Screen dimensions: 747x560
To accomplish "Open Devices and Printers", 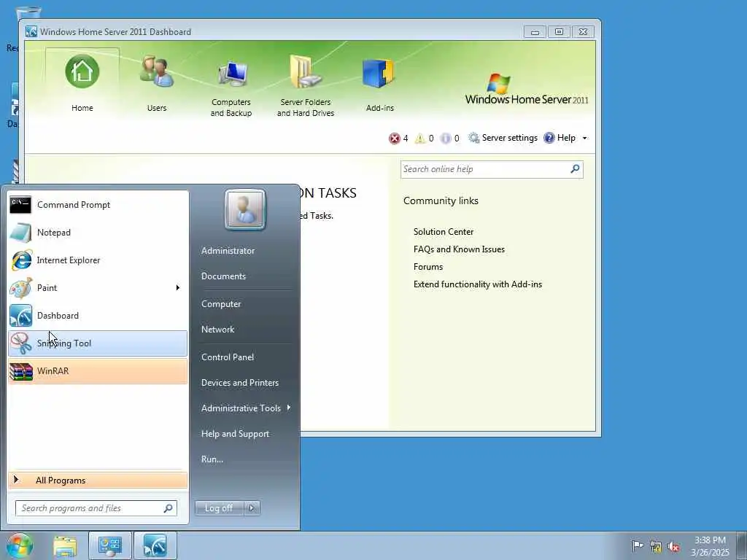I will 239,383.
